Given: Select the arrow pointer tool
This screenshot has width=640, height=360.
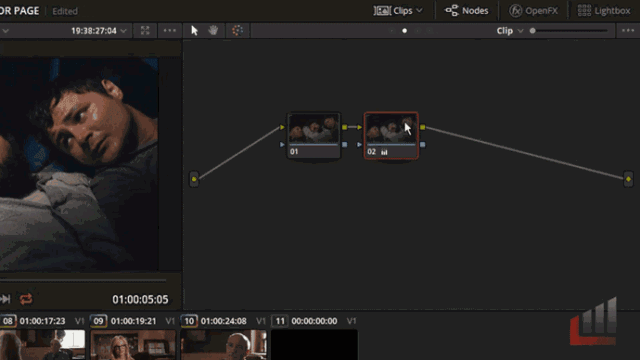Looking at the screenshot, I should tap(194, 31).
